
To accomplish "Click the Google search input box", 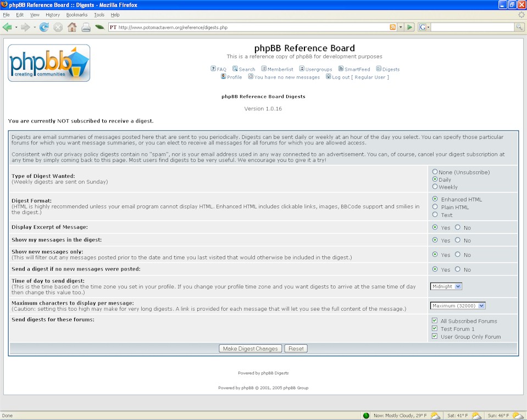I will pyautogui.click(x=473, y=27).
